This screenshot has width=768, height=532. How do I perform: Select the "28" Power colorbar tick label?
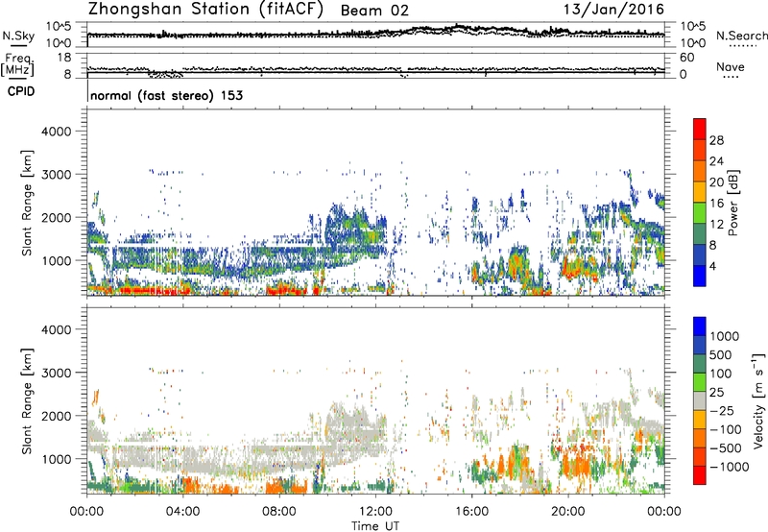click(716, 140)
